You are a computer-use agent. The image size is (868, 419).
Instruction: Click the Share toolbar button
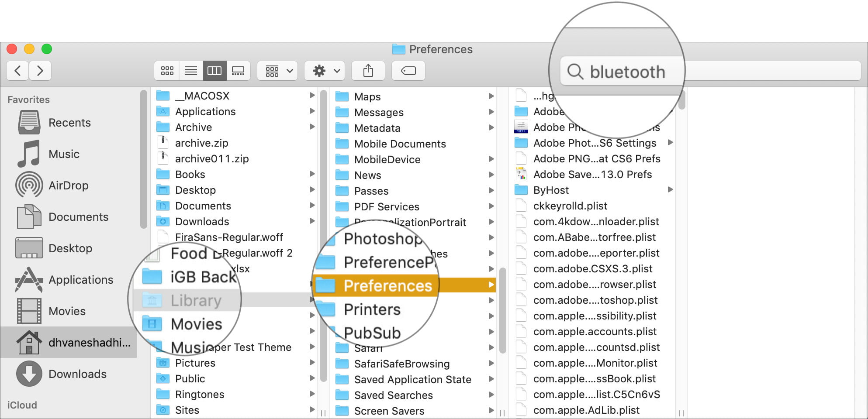coord(368,71)
